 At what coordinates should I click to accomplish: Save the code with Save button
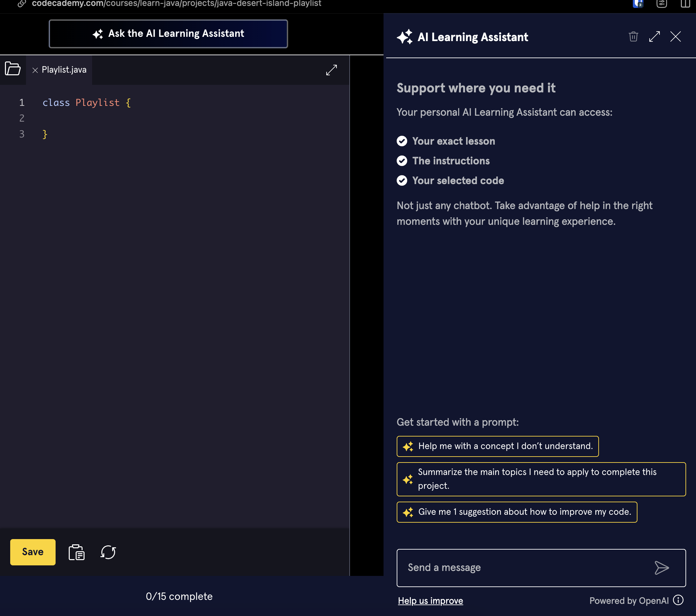(33, 552)
